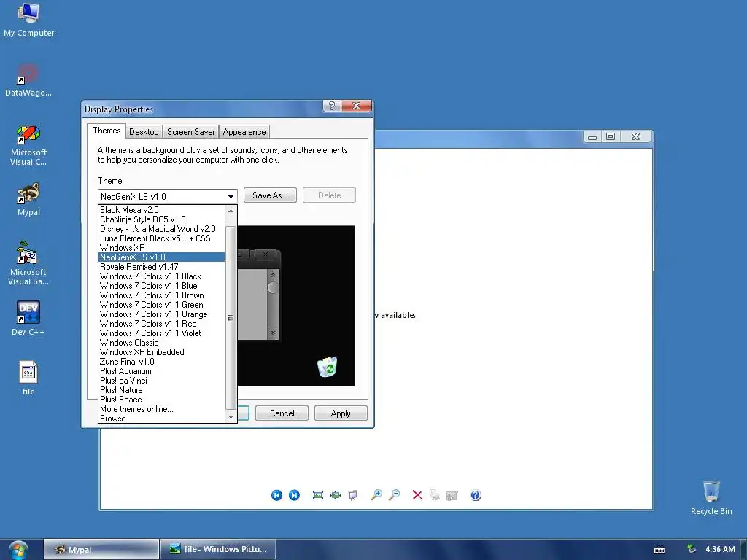Choose the Windows XP theme
Screen dimensions: 747x560
(161, 248)
